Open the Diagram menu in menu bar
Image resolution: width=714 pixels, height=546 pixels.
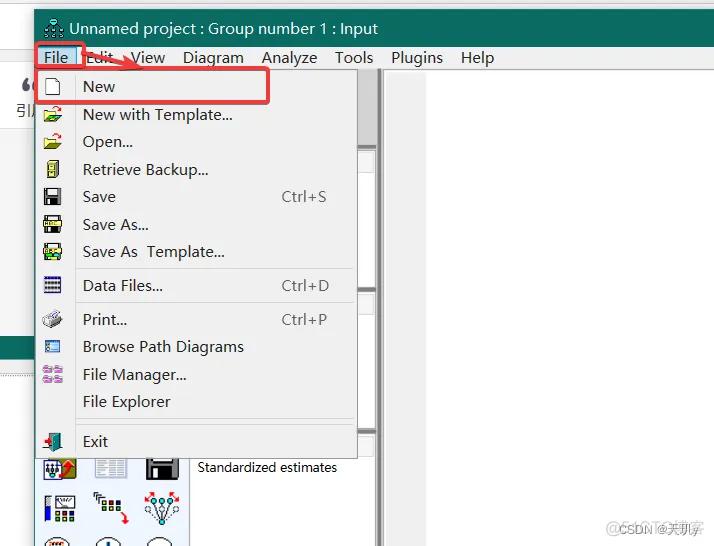click(x=213, y=58)
